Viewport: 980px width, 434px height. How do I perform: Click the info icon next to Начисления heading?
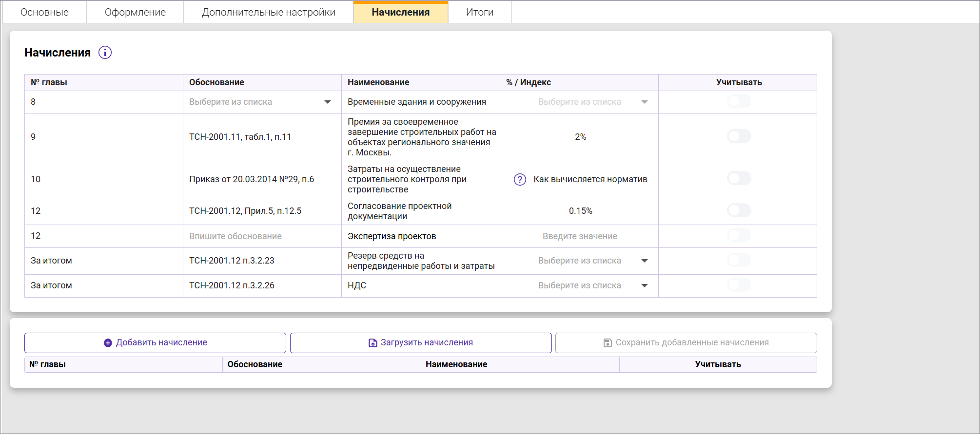click(x=105, y=53)
